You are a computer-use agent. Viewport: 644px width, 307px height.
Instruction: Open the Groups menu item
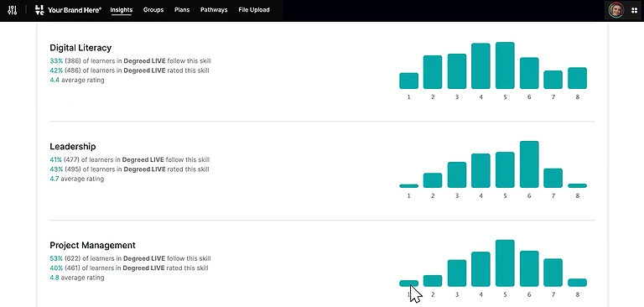coord(153,10)
